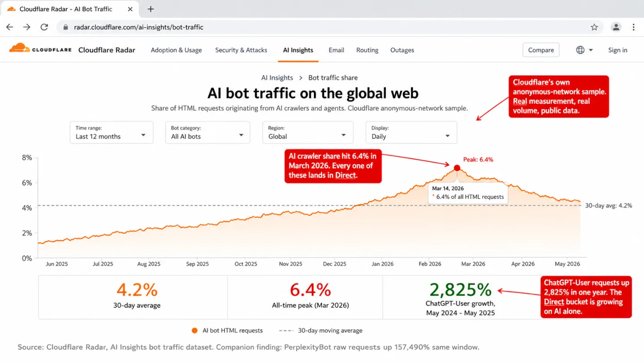This screenshot has height=363, width=644.
Task: Open the Security & Attacks menu
Action: (x=241, y=50)
